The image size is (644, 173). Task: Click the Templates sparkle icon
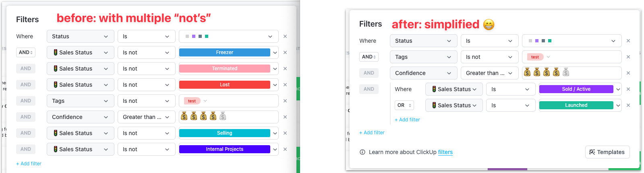(x=592, y=152)
